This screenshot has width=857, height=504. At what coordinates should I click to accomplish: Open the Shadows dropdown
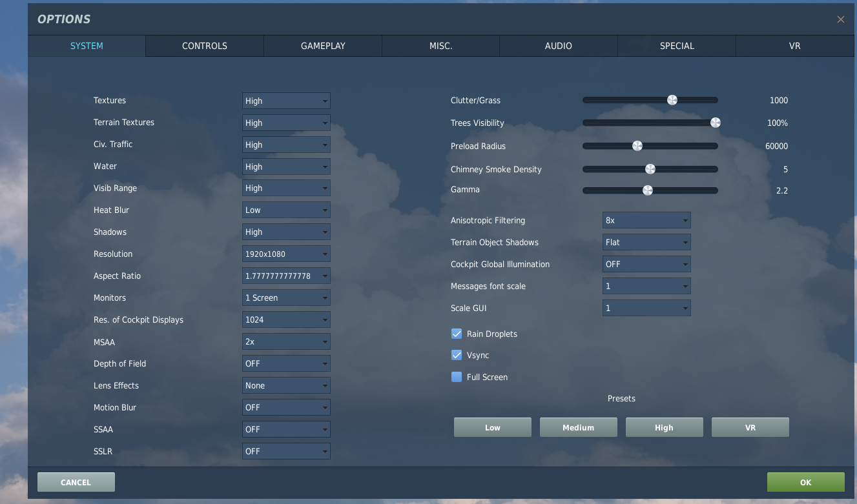286,232
